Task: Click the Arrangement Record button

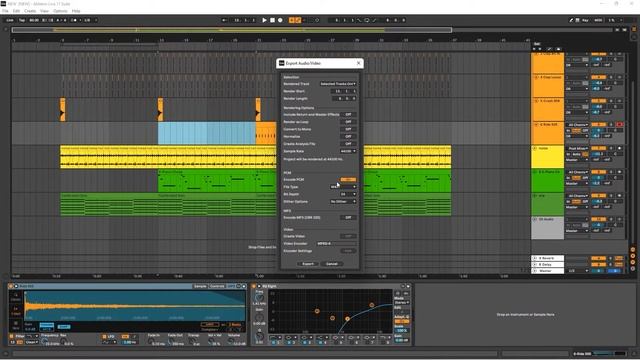Action: pyautogui.click(x=280, y=20)
